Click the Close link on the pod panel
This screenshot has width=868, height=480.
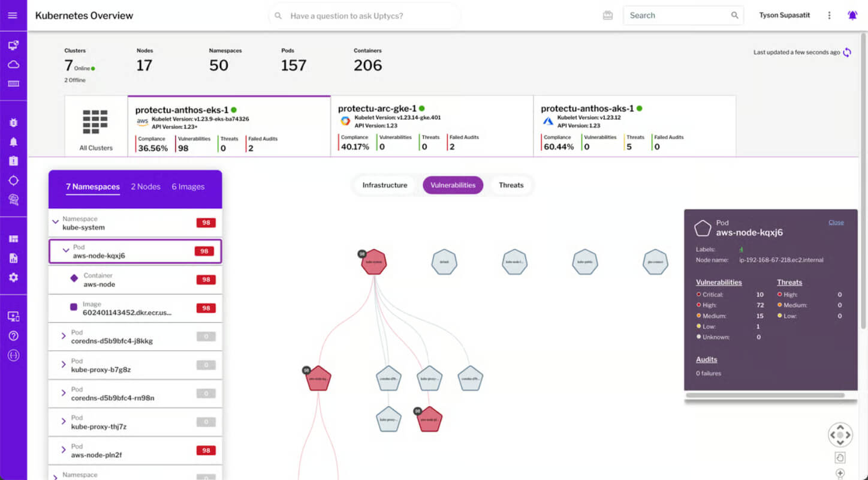(x=836, y=222)
